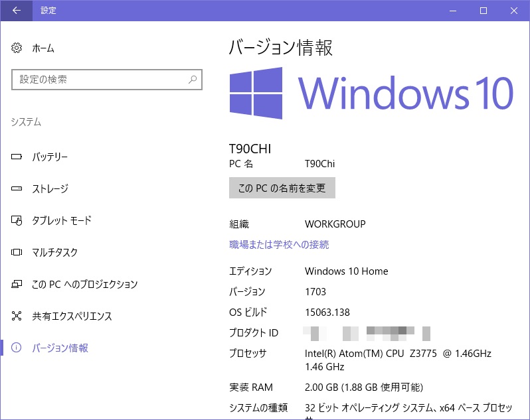Image resolution: width=530 pixels, height=420 pixels.
Task: Click この PC の名前を変更 button
Action: pyautogui.click(x=282, y=188)
